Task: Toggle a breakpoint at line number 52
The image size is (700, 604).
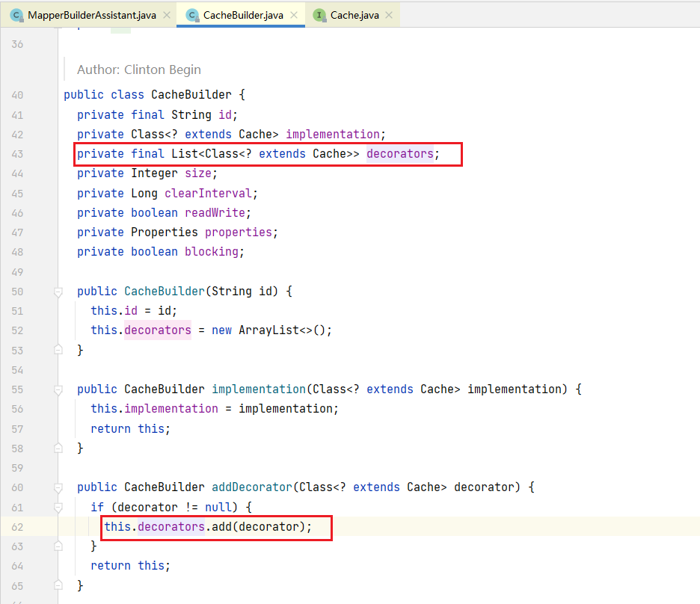Action: coord(17,330)
